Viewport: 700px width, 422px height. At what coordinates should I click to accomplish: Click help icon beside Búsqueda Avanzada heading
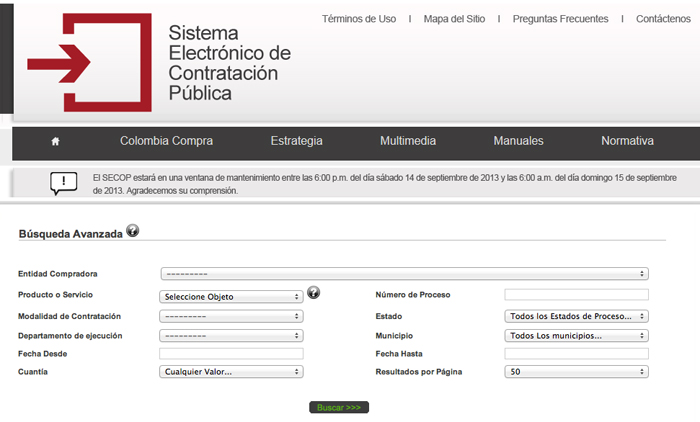point(132,231)
